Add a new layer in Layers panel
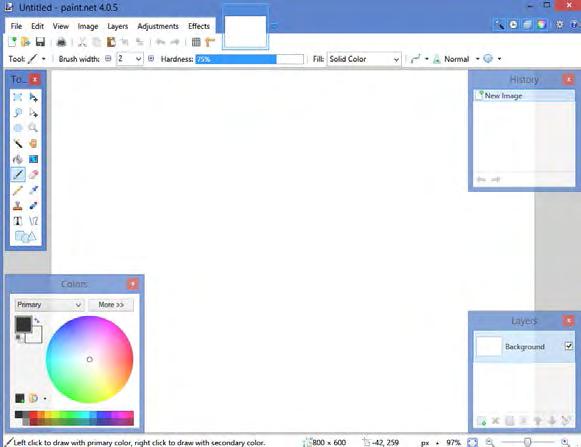Screen dimensions: 581x447 (482, 421)
